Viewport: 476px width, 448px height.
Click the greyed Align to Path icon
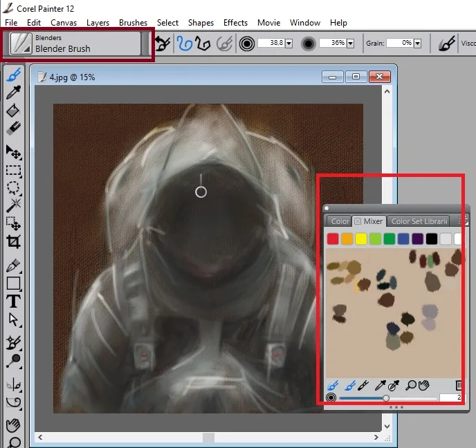tap(224, 44)
